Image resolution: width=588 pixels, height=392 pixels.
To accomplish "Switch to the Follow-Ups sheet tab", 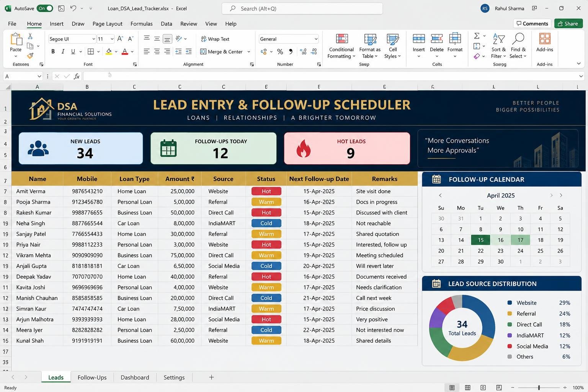I will click(x=92, y=377).
